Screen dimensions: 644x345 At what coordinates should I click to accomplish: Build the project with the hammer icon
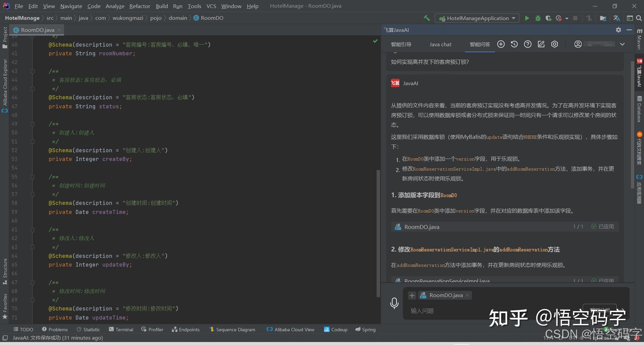click(427, 18)
